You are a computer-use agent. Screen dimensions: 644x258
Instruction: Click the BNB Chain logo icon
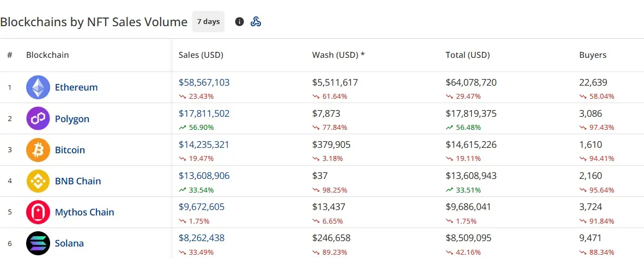[38, 181]
